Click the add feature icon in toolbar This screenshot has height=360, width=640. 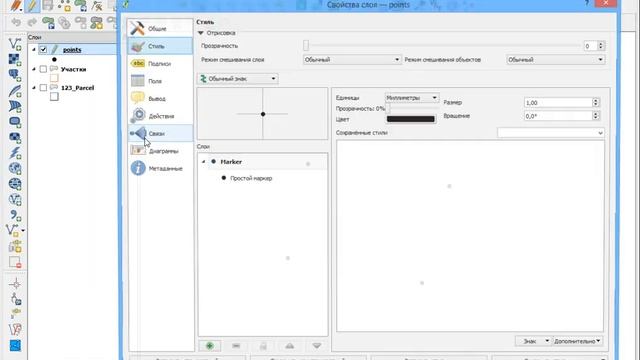point(64,6)
